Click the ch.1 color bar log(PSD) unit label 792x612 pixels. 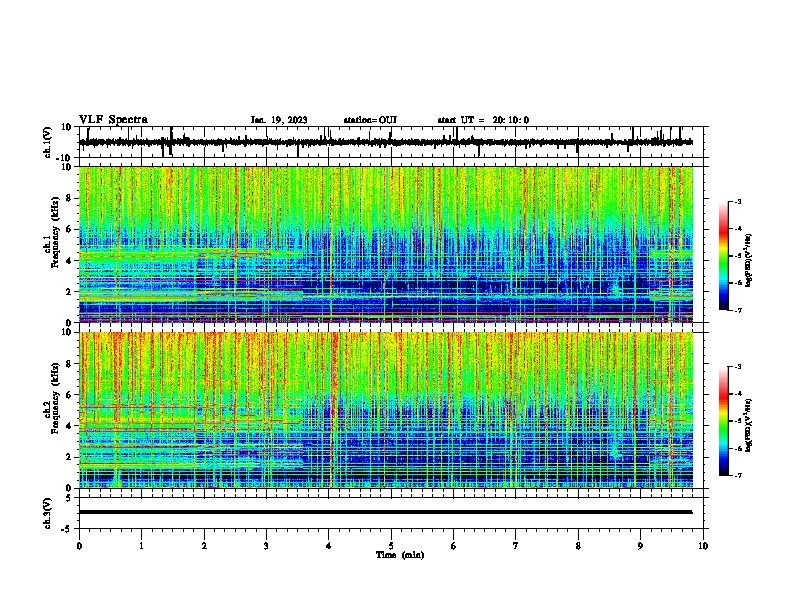(749, 260)
